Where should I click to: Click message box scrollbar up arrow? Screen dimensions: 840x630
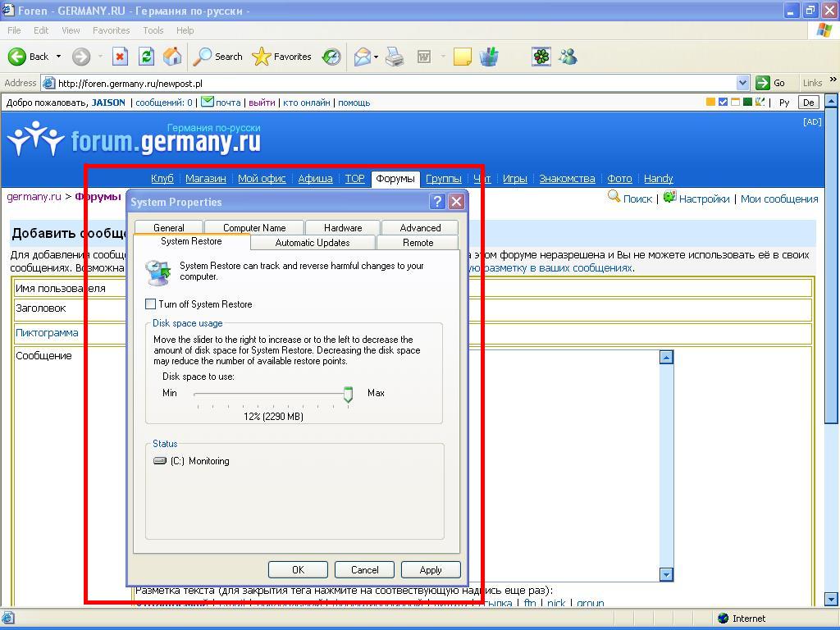point(666,358)
